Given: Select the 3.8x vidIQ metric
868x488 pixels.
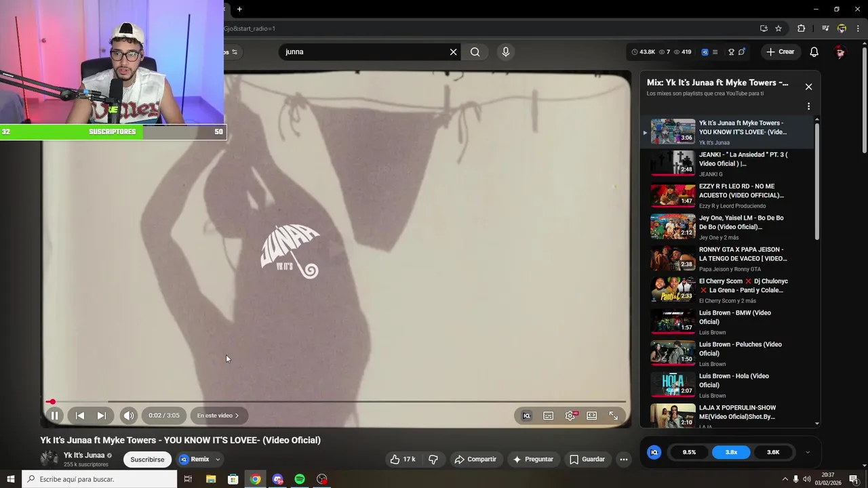Looking at the screenshot, I should (x=731, y=452).
